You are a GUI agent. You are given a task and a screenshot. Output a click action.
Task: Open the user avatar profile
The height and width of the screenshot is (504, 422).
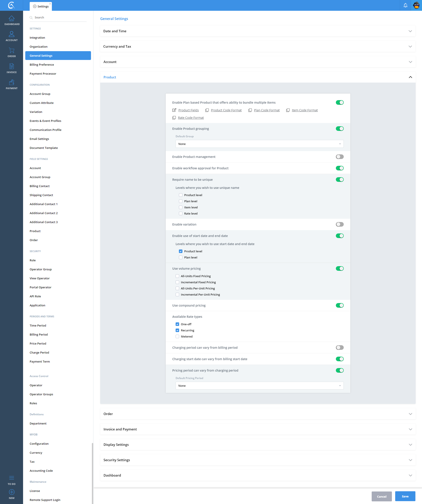tap(416, 5)
